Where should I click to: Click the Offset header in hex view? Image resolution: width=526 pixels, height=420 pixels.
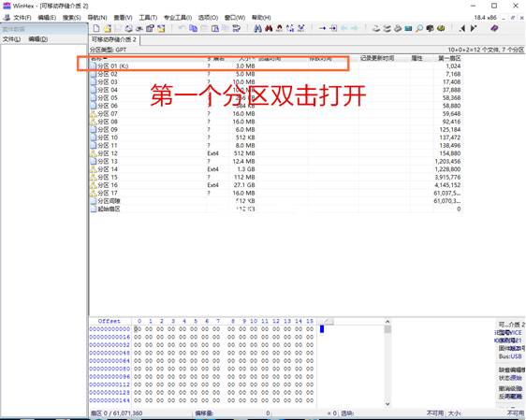point(110,321)
